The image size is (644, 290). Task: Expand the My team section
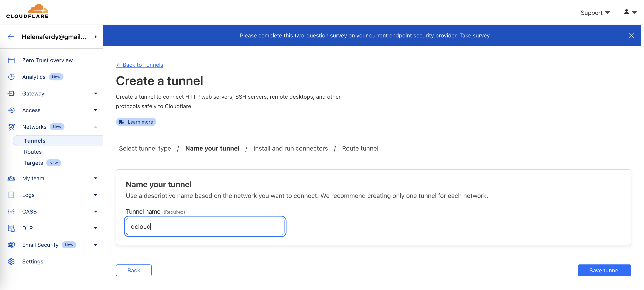95,178
